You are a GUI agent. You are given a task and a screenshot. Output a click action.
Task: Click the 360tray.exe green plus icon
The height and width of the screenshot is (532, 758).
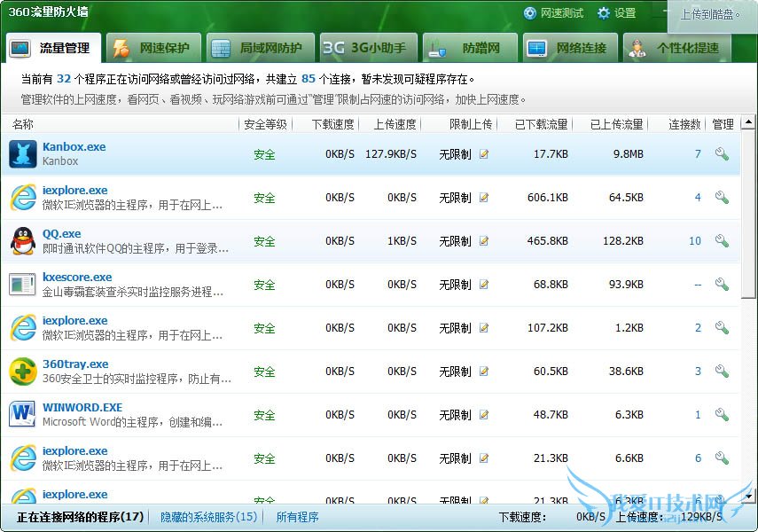22,372
